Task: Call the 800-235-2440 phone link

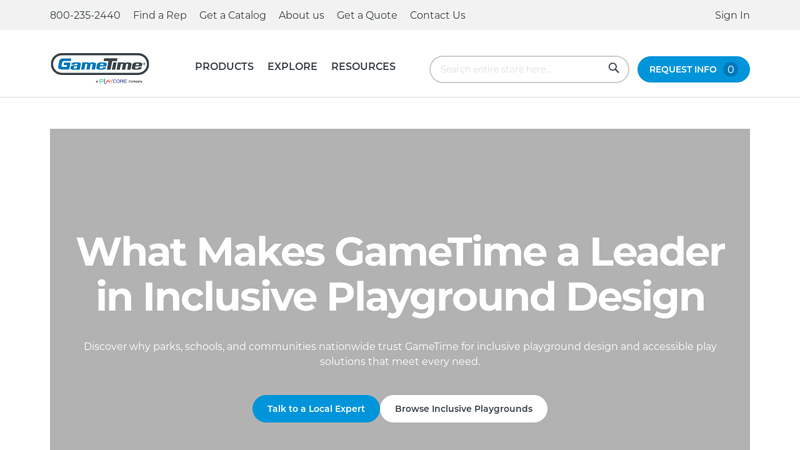Action: (85, 15)
